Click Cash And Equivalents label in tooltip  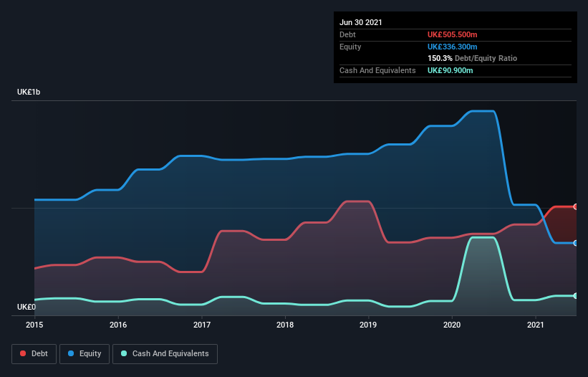(x=377, y=70)
